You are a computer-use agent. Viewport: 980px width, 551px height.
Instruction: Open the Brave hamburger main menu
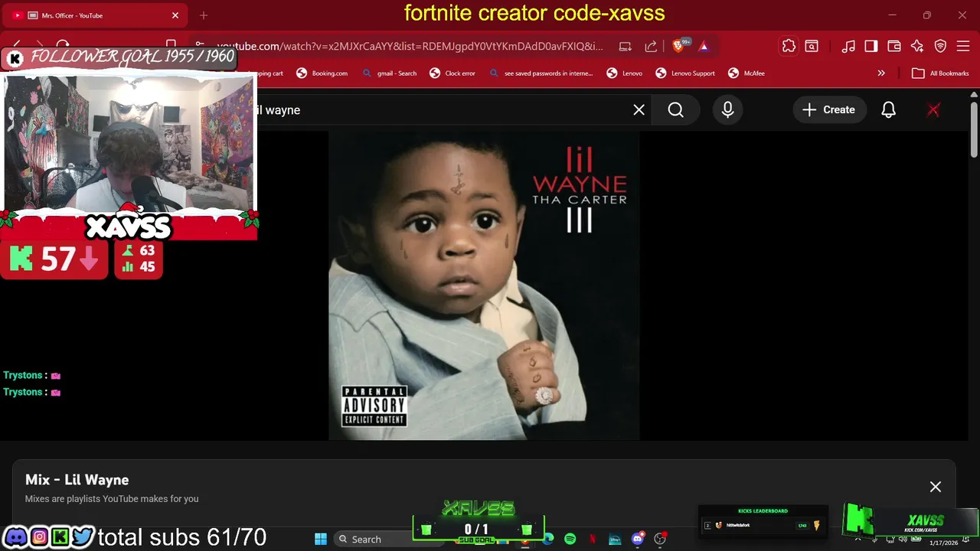[x=964, y=47]
